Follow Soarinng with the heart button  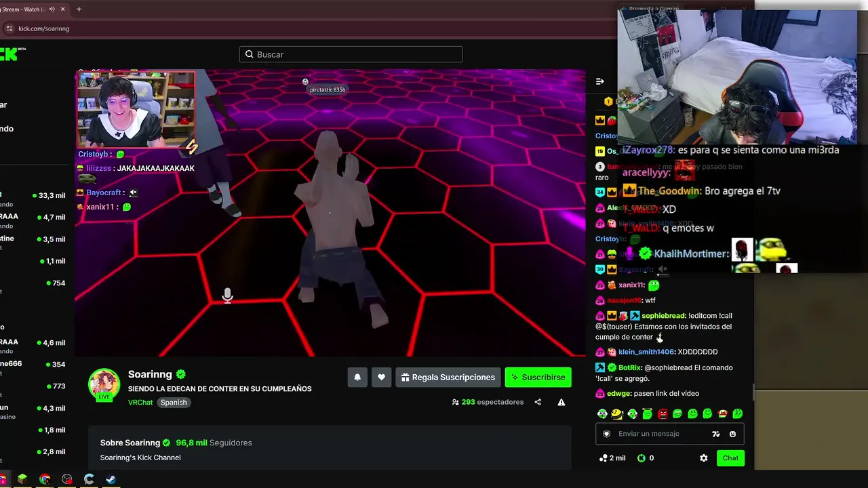click(x=382, y=378)
